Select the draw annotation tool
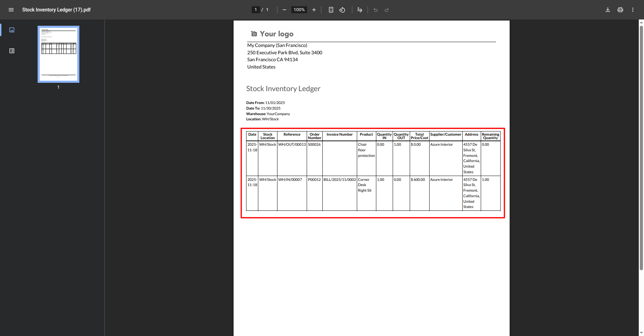This screenshot has width=644, height=336. [x=360, y=10]
